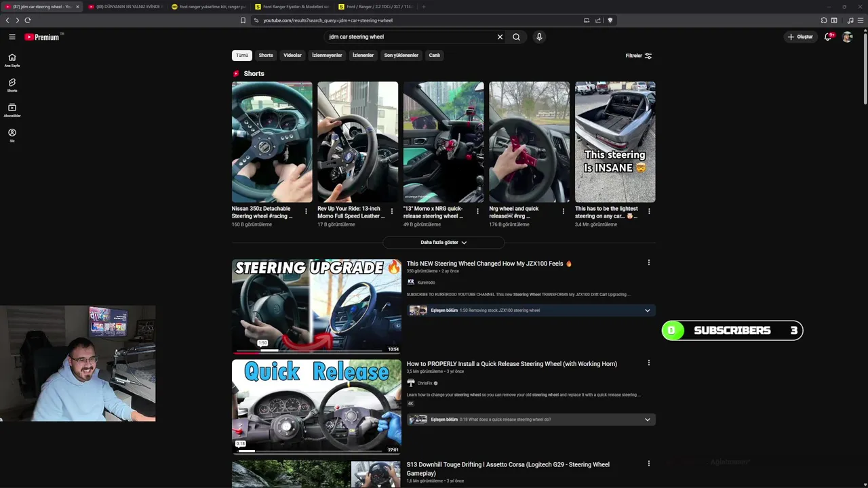The width and height of the screenshot is (868, 488).
Task: Click the youtube.com address bar URL
Action: (328, 20)
